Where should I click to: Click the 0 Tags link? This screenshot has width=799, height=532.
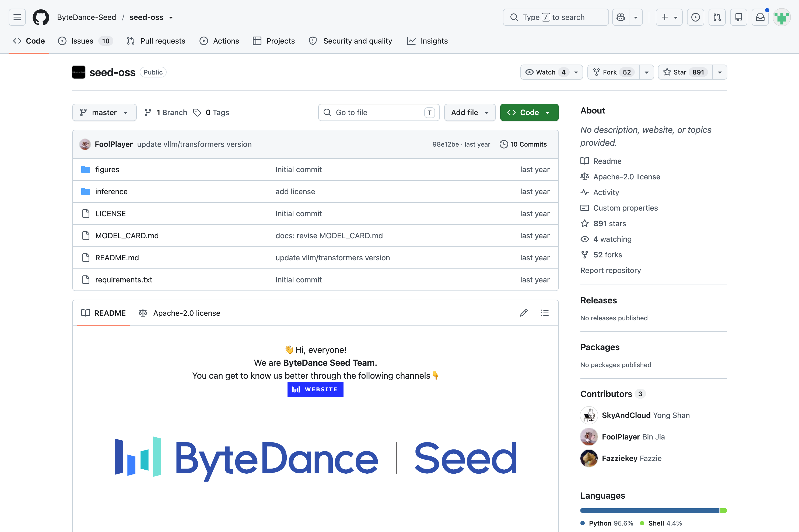[x=211, y=112]
